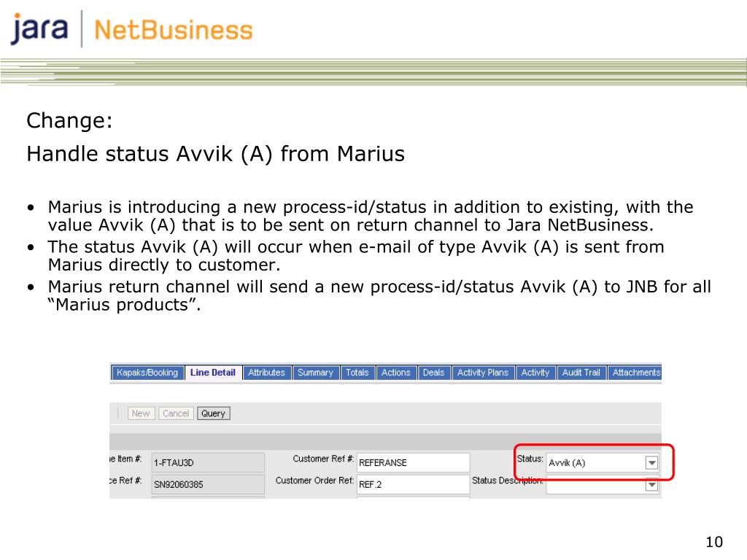Click the bullet starting "The status Avvik (A) will occur"

(x=356, y=256)
